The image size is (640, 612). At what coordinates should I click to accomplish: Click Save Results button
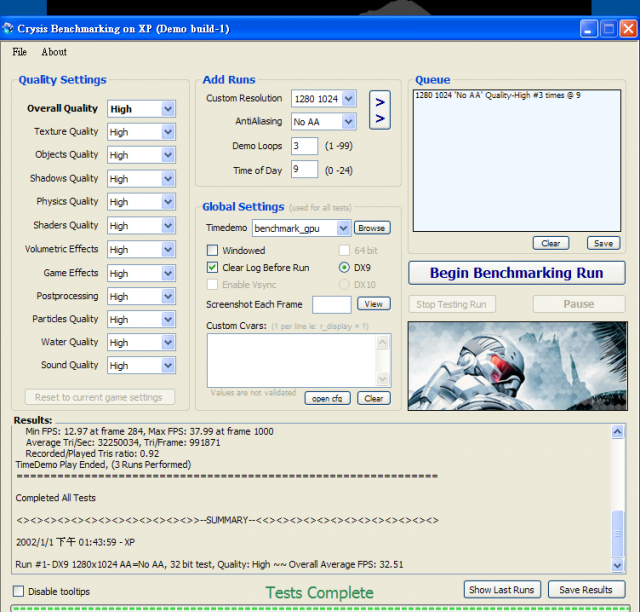point(586,590)
